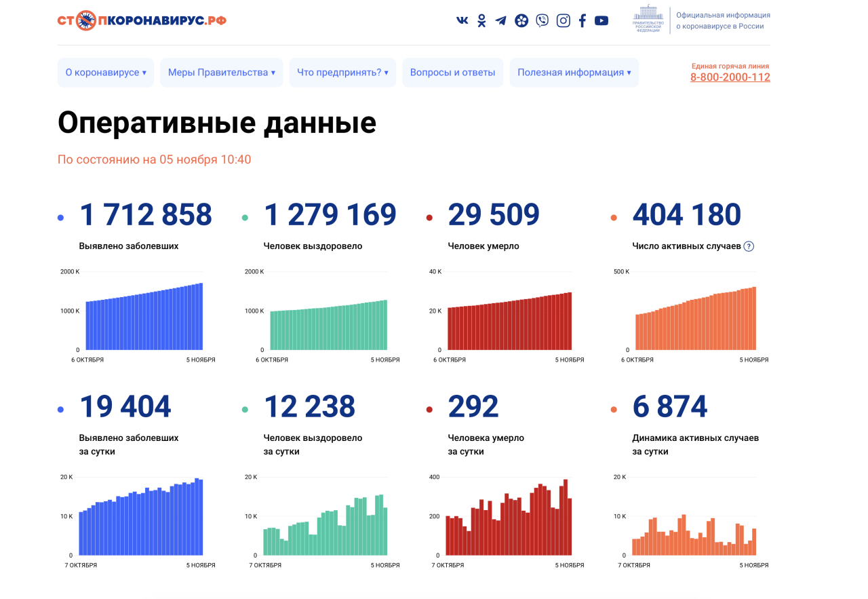
Task: Call the hotline link 8-800-2000-112
Action: 730,77
